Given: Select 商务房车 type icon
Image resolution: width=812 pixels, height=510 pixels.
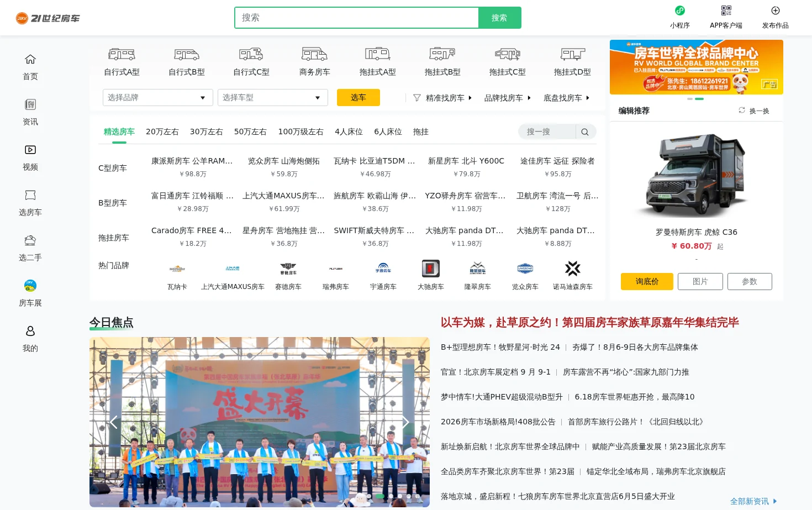Looking at the screenshot, I should [x=314, y=54].
